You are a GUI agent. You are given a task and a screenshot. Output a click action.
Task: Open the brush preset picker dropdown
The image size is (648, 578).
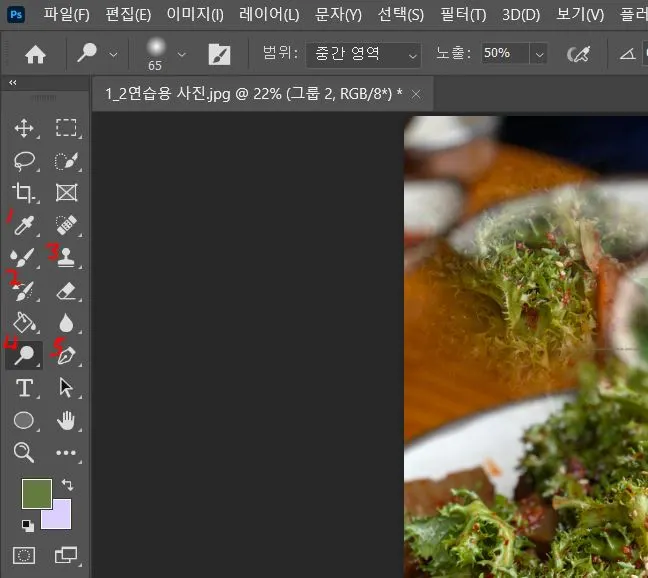click(x=181, y=54)
